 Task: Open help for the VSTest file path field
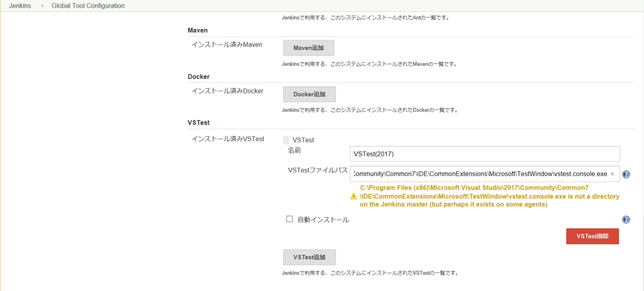[626, 175]
